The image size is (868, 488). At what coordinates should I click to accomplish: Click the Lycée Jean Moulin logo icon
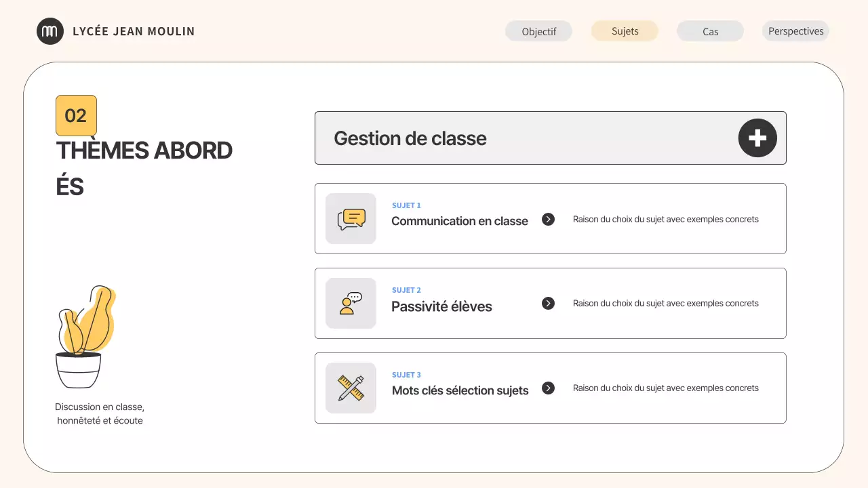point(50,31)
